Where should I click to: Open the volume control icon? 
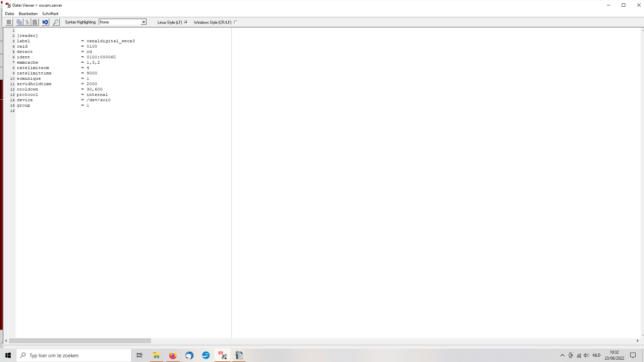586,355
